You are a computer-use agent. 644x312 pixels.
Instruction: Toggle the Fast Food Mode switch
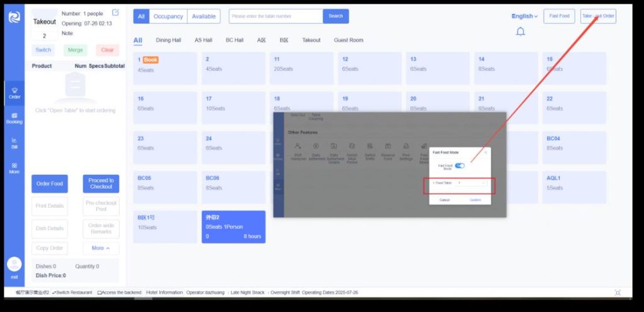(x=460, y=166)
